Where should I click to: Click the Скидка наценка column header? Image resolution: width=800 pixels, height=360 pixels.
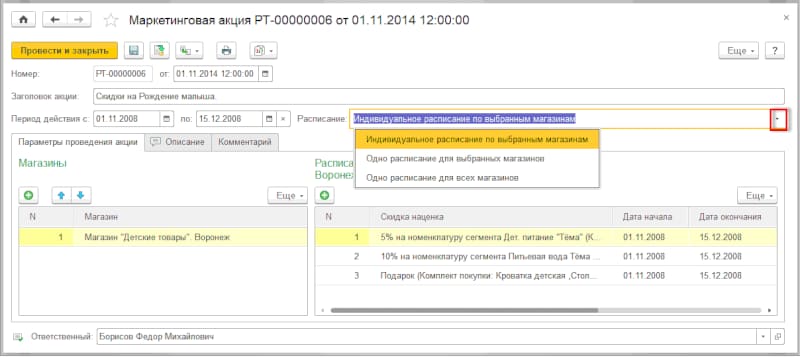pyautogui.click(x=491, y=217)
